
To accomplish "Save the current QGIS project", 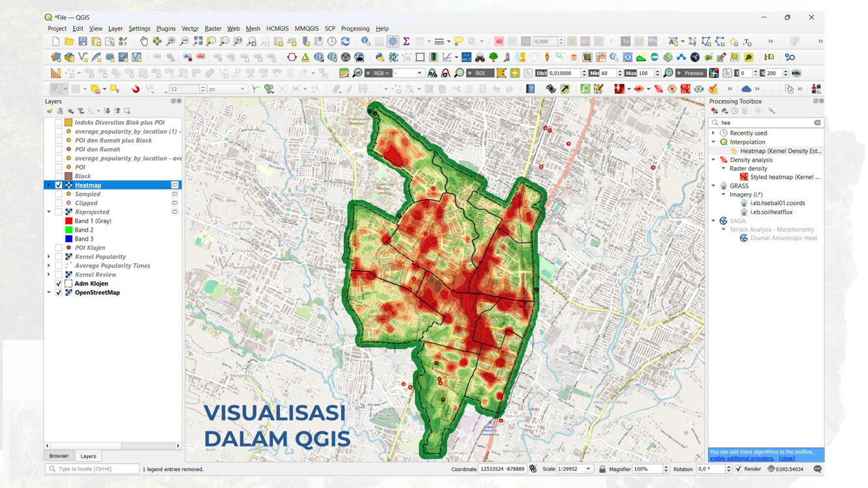I will coord(83,40).
